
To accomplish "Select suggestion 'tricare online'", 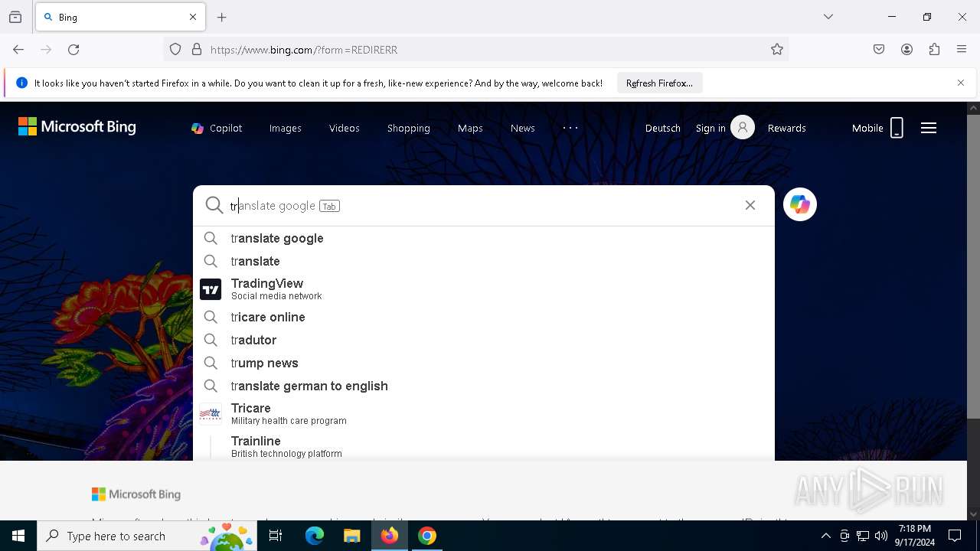I will pyautogui.click(x=484, y=317).
